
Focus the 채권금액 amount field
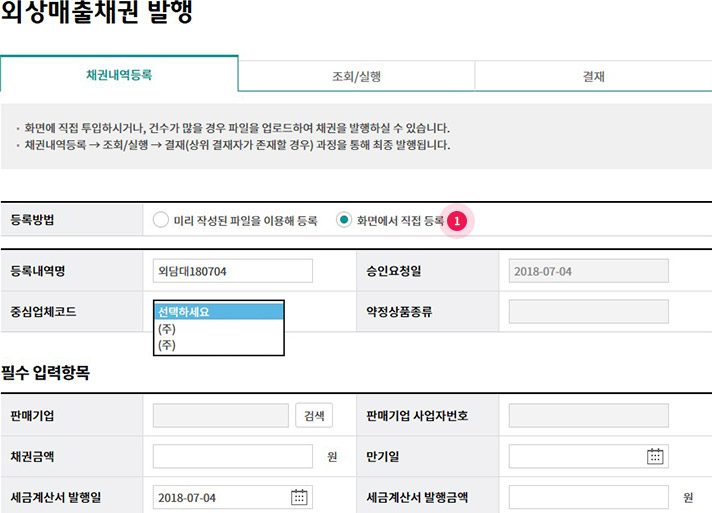(x=233, y=456)
